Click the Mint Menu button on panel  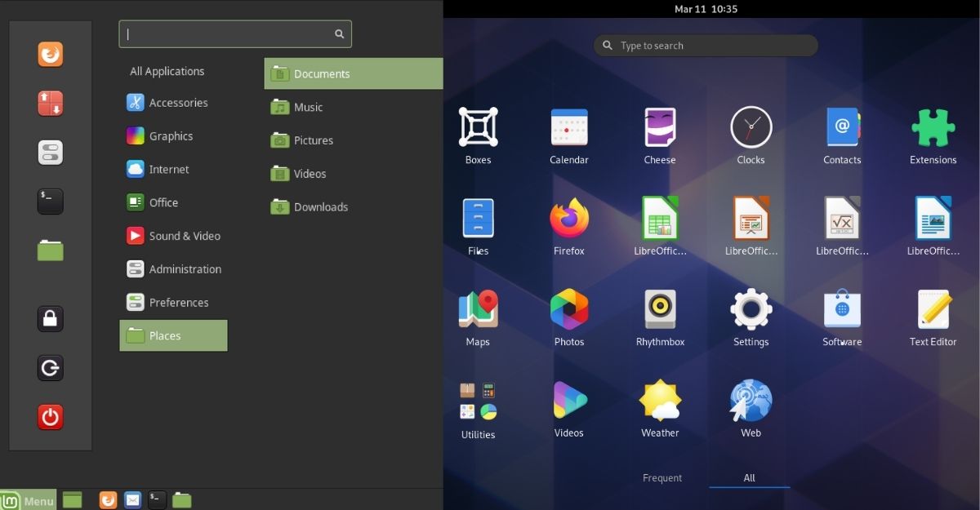(x=28, y=500)
